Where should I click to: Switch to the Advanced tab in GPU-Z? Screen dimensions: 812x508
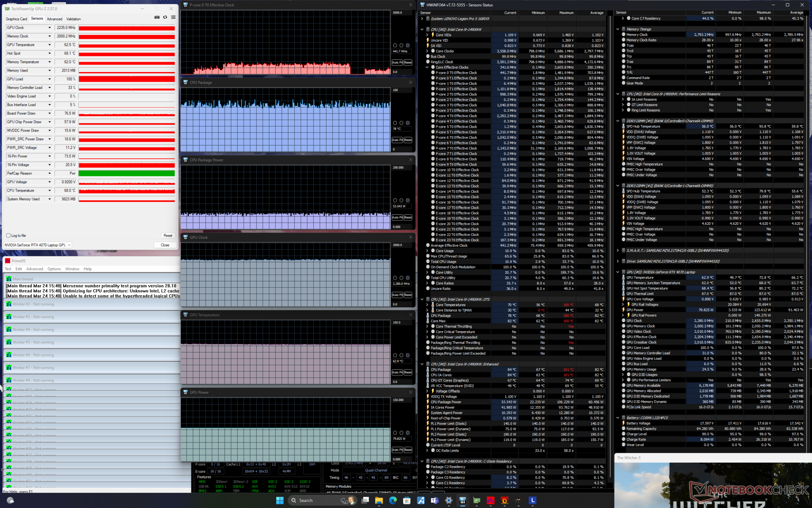pos(55,19)
